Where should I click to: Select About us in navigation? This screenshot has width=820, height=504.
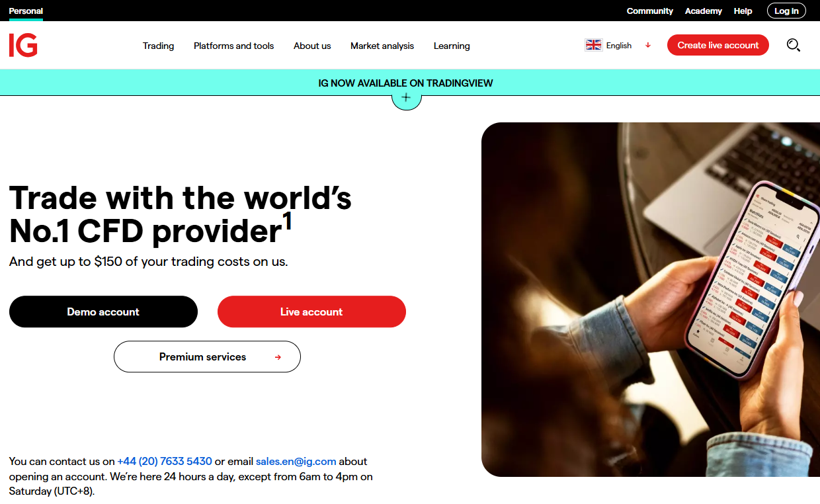(312, 46)
